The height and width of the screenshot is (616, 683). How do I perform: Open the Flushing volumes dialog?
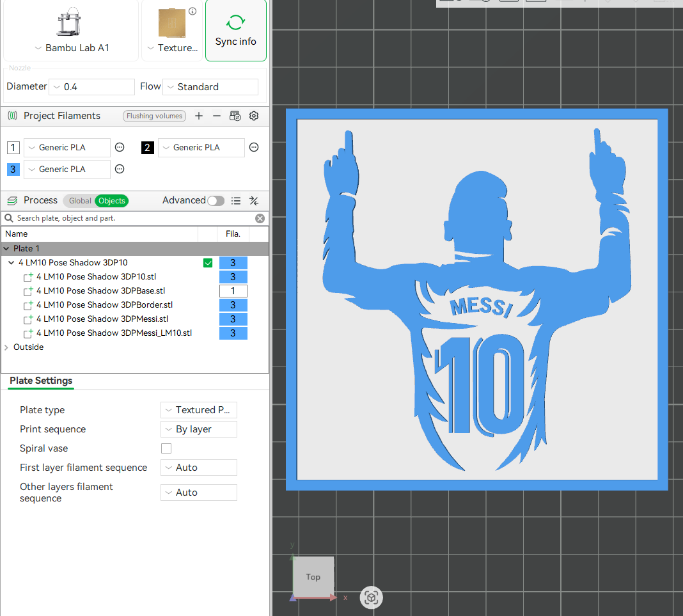pos(154,116)
